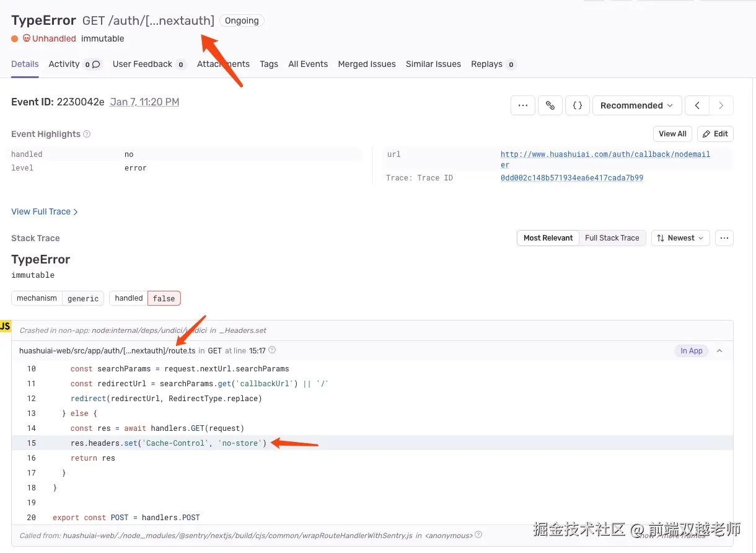756x553 pixels.
Task: Click the Edit button for Event Highlights
Action: [715, 134]
